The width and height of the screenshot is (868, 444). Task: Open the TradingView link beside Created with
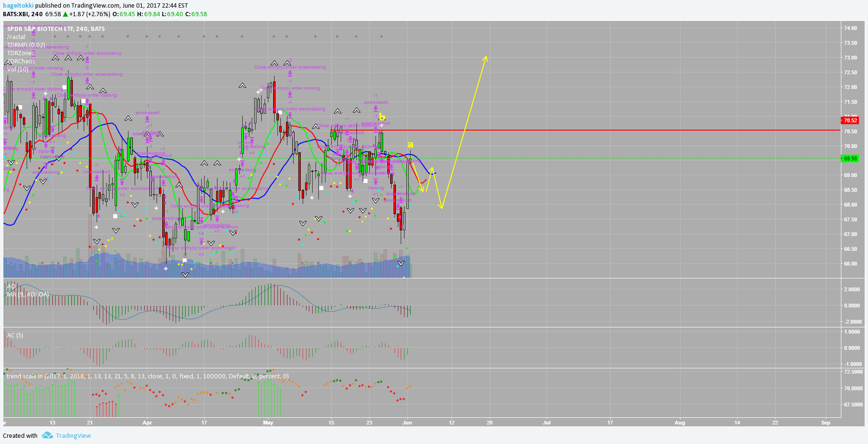point(73,436)
